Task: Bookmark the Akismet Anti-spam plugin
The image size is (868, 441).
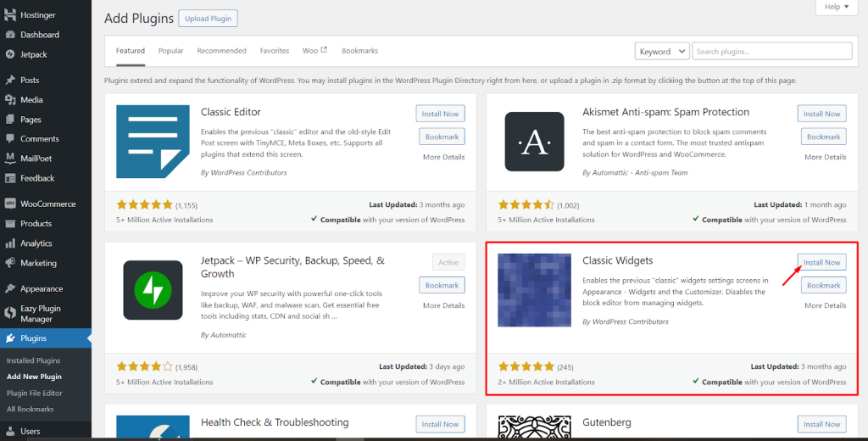Action: pyautogui.click(x=823, y=137)
